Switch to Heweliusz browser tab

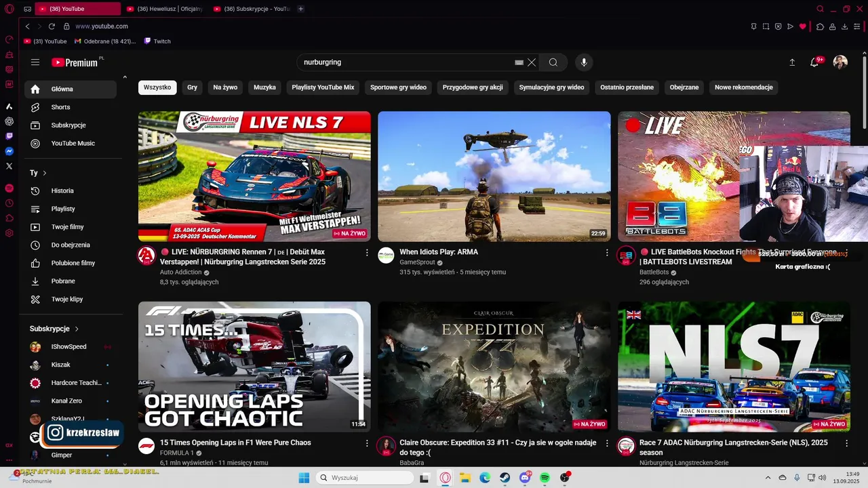pyautogui.click(x=165, y=9)
